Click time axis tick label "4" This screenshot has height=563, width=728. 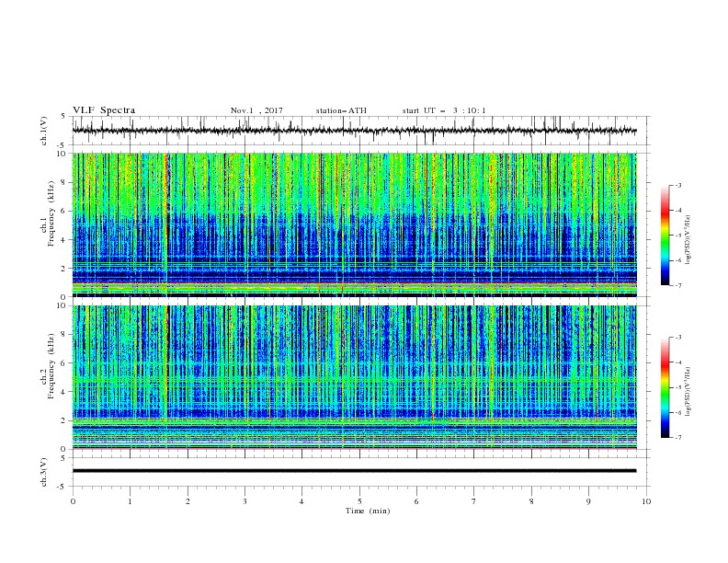[x=301, y=501]
